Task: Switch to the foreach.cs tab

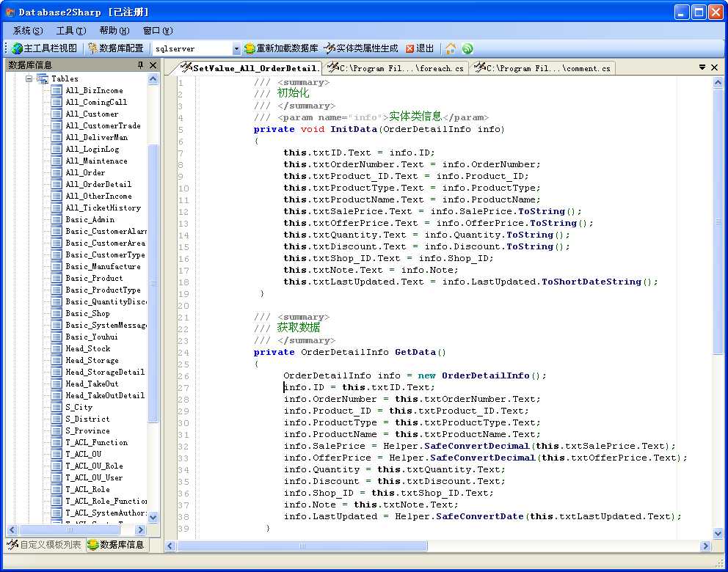Action: pos(396,68)
